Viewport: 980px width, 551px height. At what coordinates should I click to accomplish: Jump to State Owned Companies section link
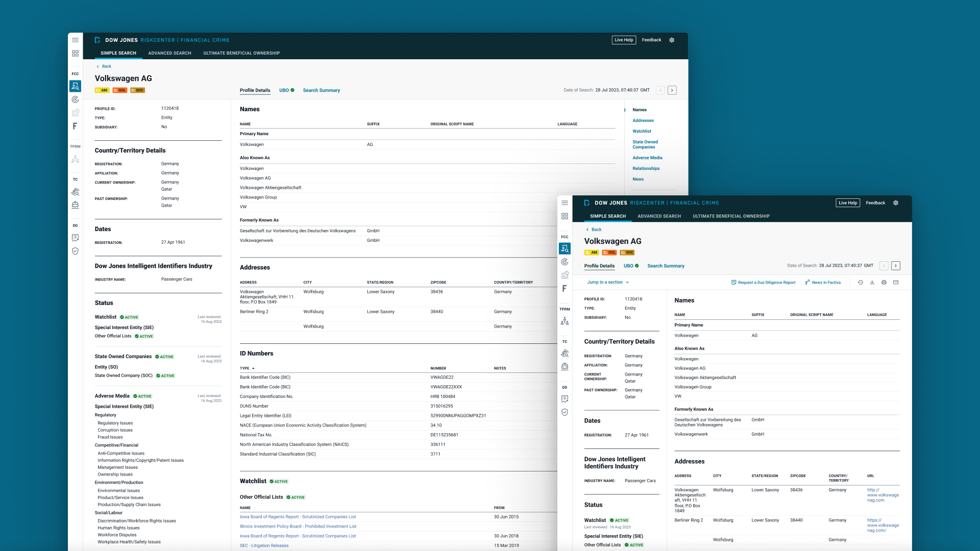pyautogui.click(x=645, y=144)
